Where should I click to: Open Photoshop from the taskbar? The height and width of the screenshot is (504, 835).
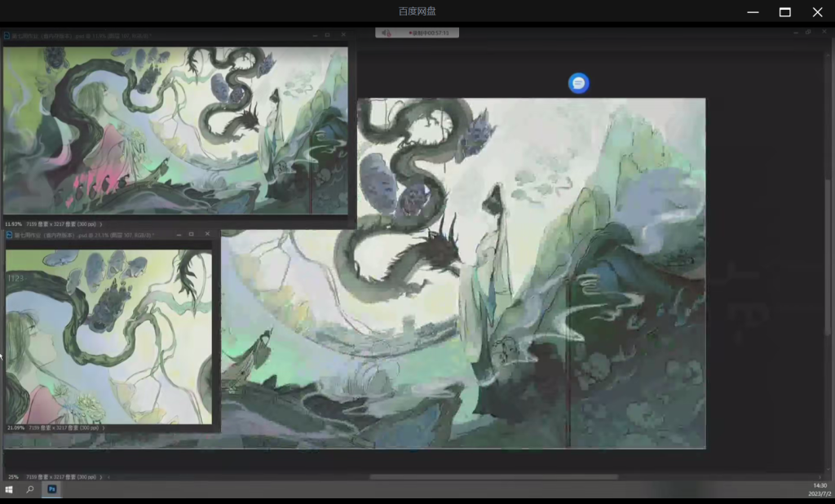52,489
